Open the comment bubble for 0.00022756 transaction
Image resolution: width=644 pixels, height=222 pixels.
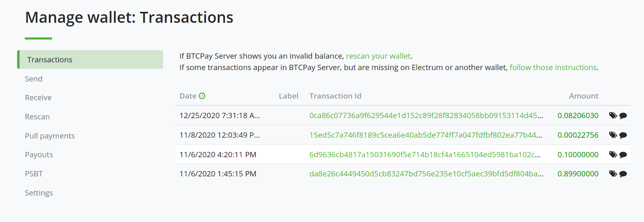623,135
